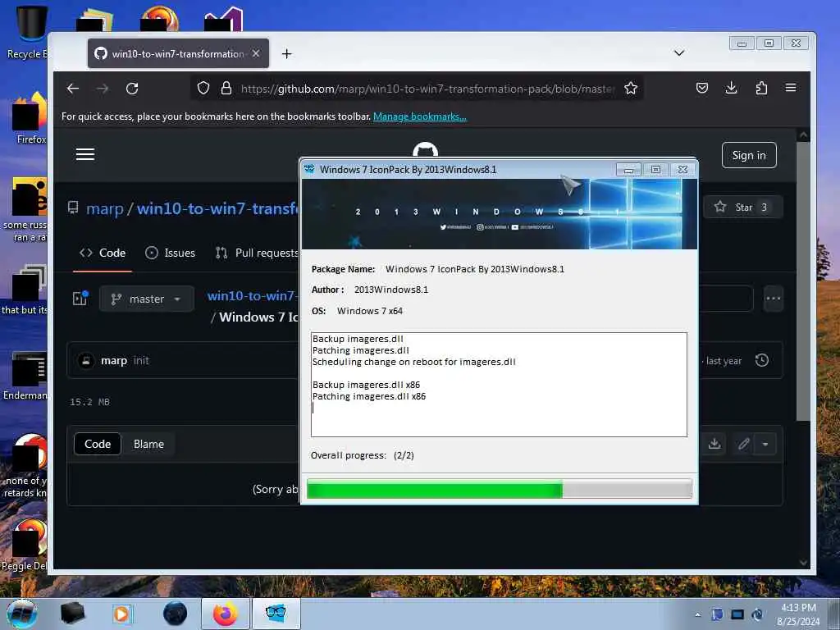Screen dimensions: 840x630
Task: Open Firefox extensions menu
Action: click(761, 88)
